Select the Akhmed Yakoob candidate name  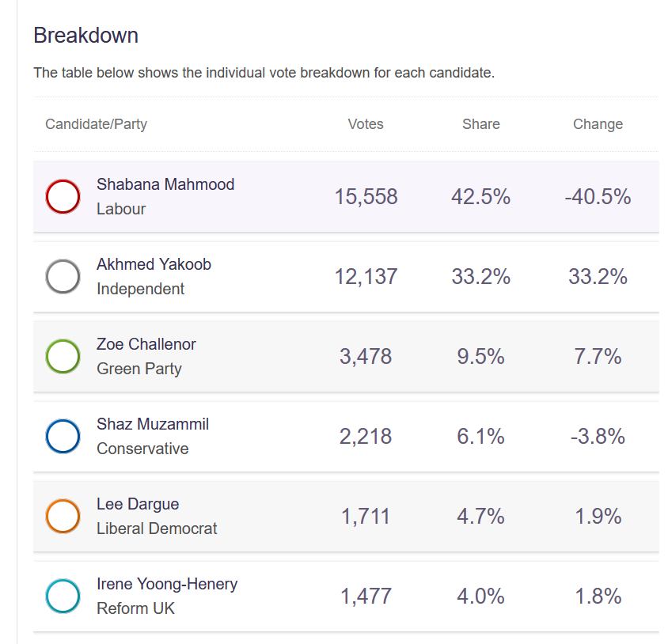click(x=154, y=264)
